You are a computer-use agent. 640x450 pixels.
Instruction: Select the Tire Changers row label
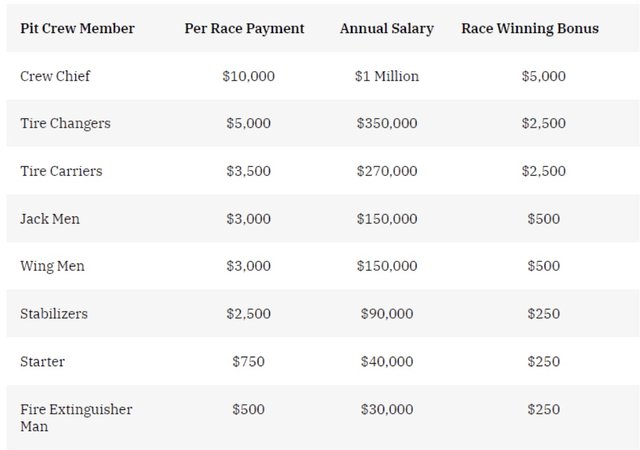click(x=65, y=123)
